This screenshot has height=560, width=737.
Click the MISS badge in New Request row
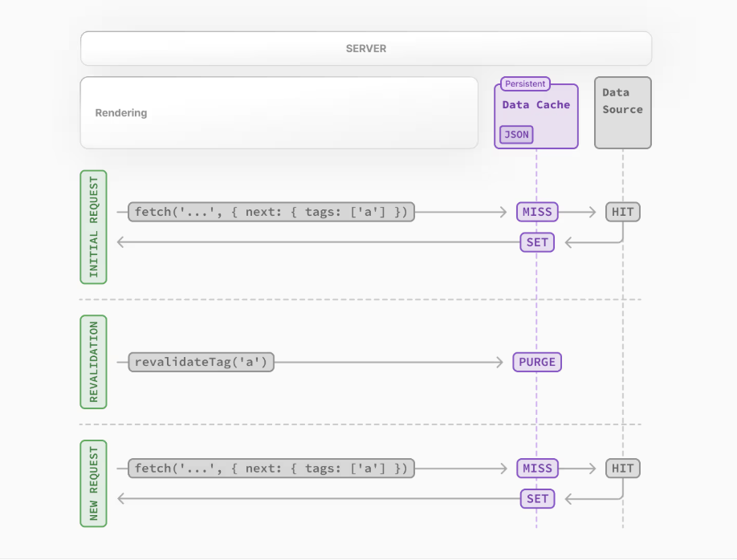point(537,469)
